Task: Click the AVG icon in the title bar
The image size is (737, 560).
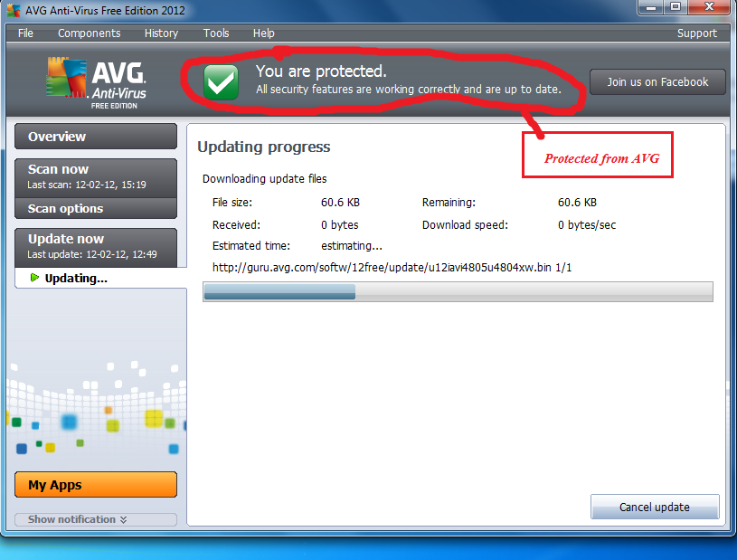Action: 14,10
